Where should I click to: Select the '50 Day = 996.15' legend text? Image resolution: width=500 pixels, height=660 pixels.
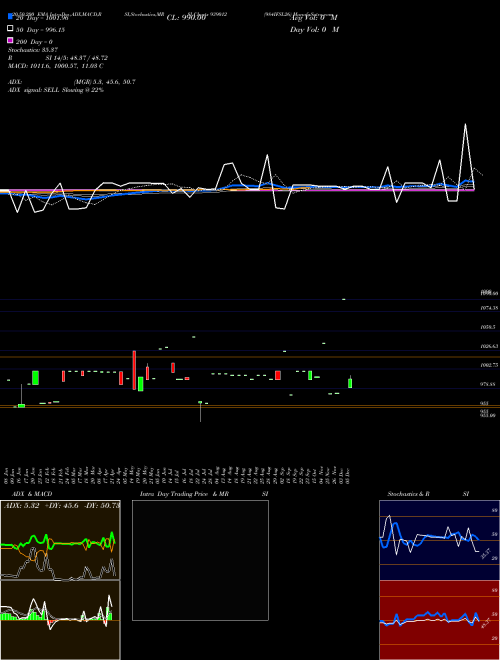click(40, 30)
